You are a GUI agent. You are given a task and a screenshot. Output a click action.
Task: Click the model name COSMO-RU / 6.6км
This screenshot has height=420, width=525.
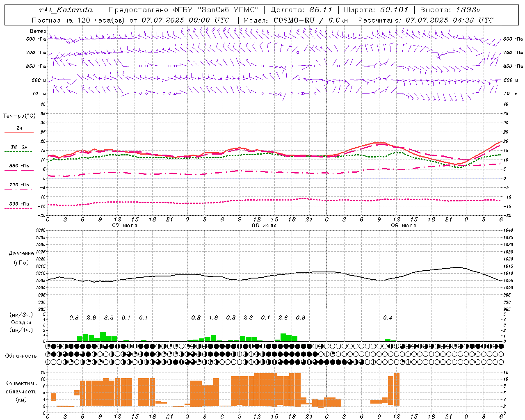310,20
